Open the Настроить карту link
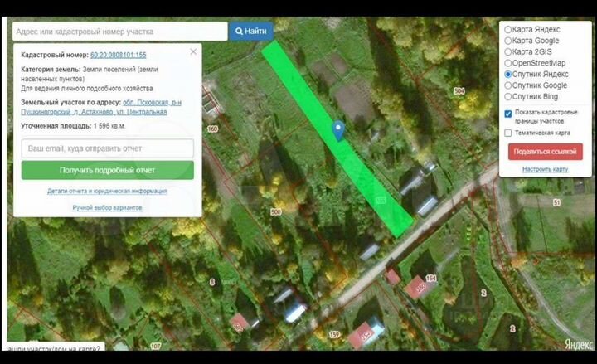 [545, 169]
